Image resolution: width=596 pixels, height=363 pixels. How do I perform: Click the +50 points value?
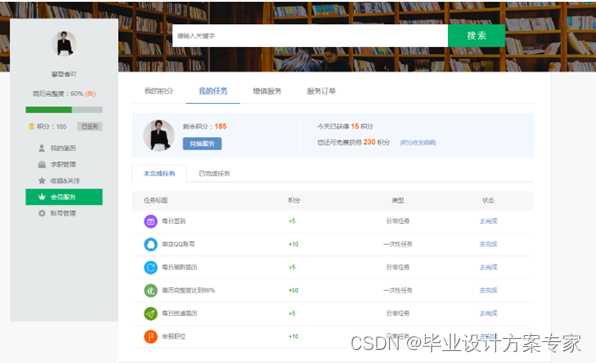(293, 290)
